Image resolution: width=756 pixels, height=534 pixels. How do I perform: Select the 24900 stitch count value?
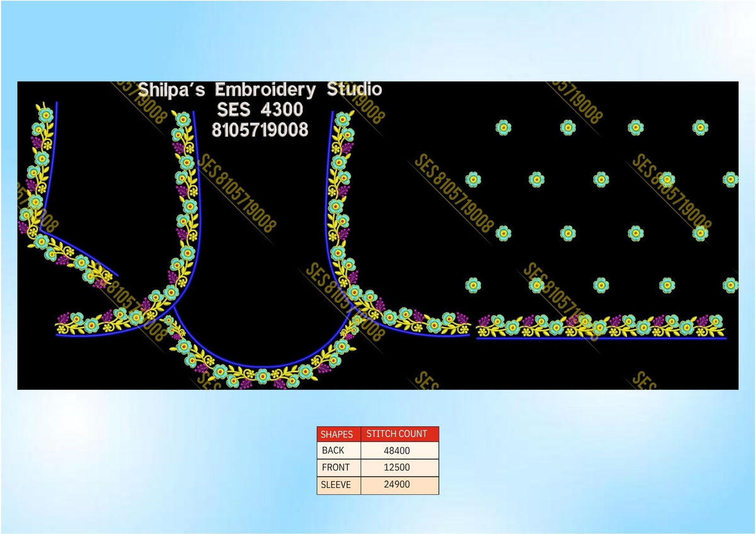397,486
